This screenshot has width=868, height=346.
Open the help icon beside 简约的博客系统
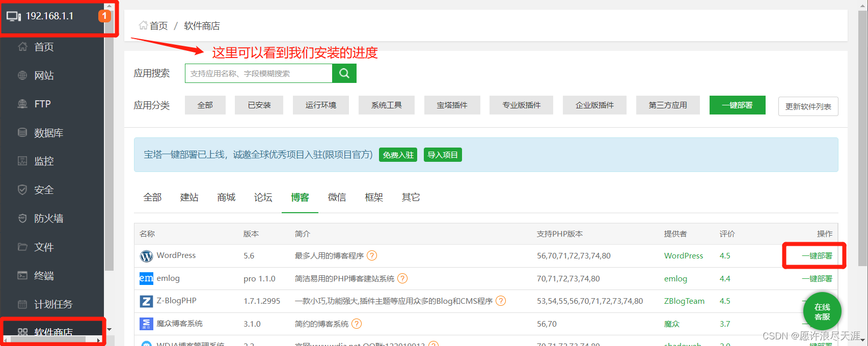click(357, 324)
